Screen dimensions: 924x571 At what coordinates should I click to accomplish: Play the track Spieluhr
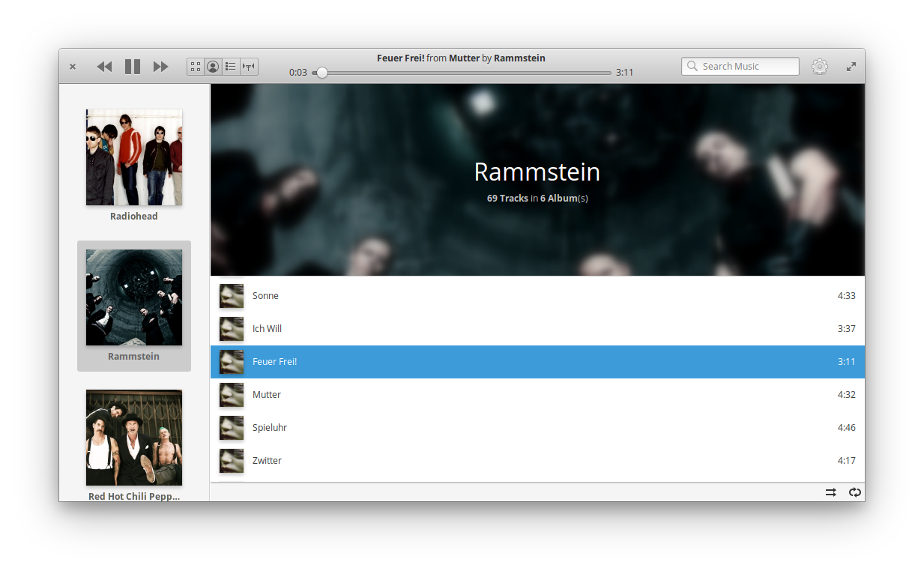pyautogui.click(x=537, y=428)
